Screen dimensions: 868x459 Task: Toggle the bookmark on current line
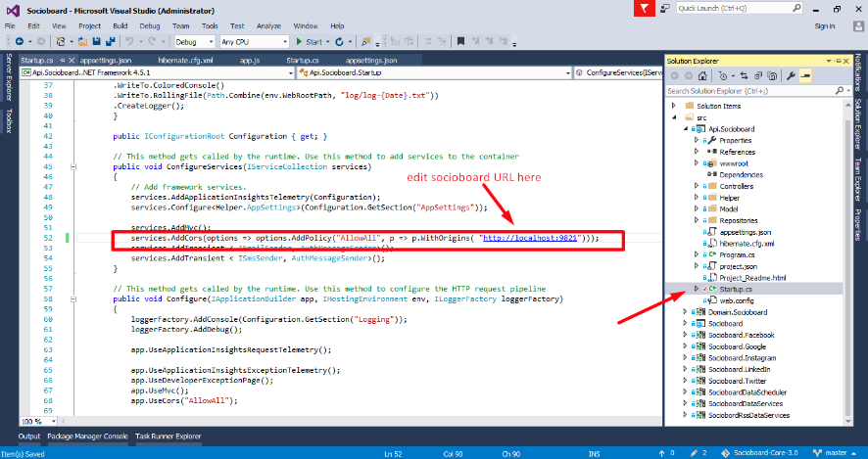coord(460,41)
